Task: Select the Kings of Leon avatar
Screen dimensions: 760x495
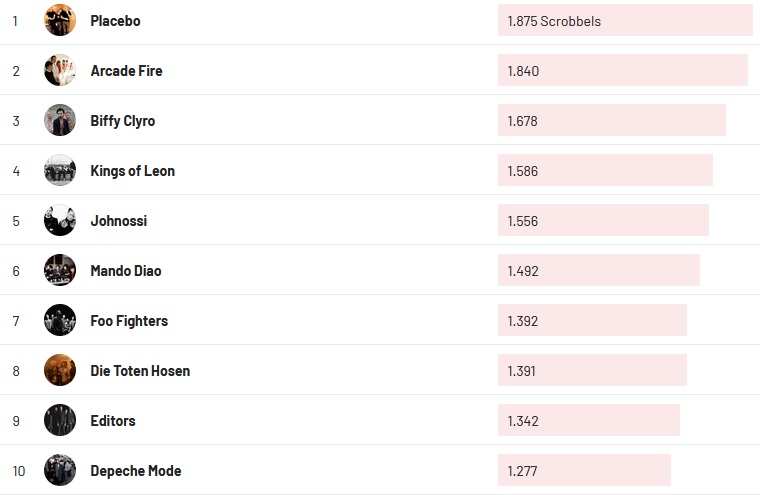Action: [x=60, y=170]
